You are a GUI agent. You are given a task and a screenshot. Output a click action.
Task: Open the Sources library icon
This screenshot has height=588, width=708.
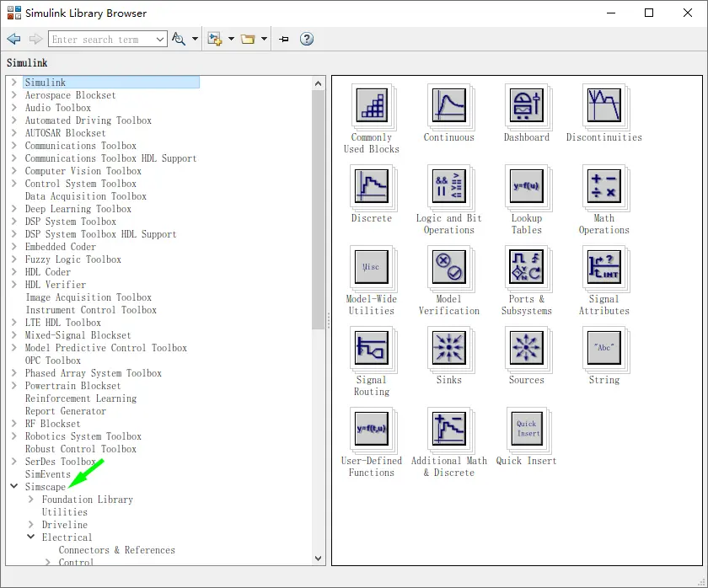[x=527, y=348]
